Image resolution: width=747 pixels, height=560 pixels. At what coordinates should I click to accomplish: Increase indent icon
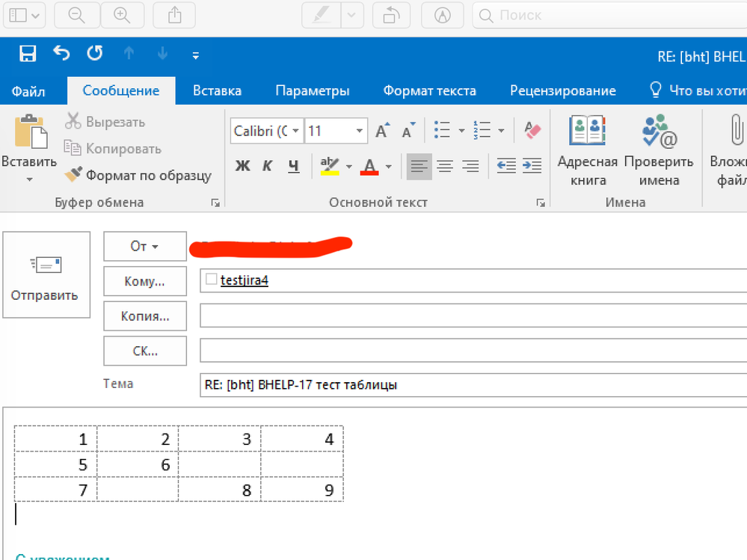pos(532,166)
